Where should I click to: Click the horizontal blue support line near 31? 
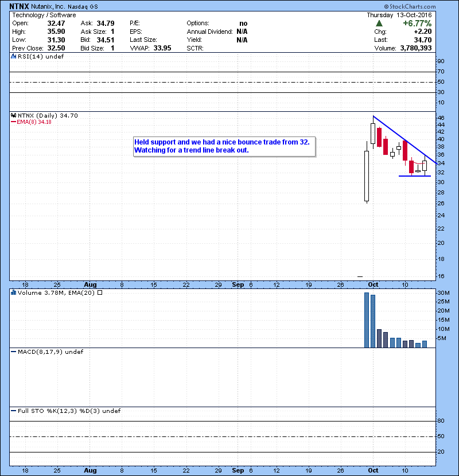(x=415, y=176)
